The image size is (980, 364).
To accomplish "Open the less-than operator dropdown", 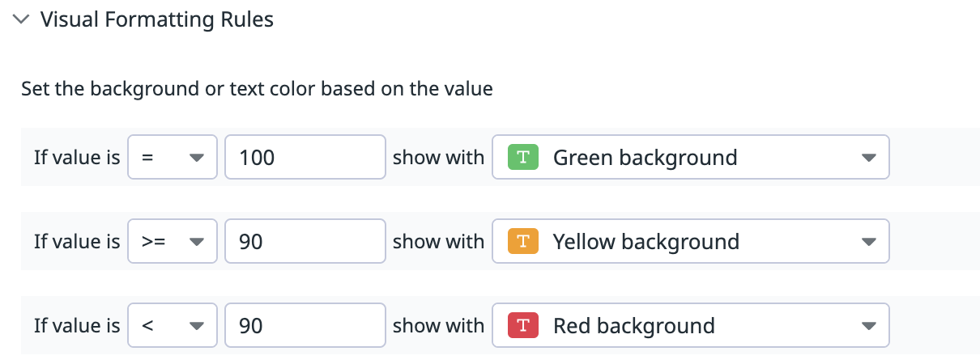I will 172,325.
